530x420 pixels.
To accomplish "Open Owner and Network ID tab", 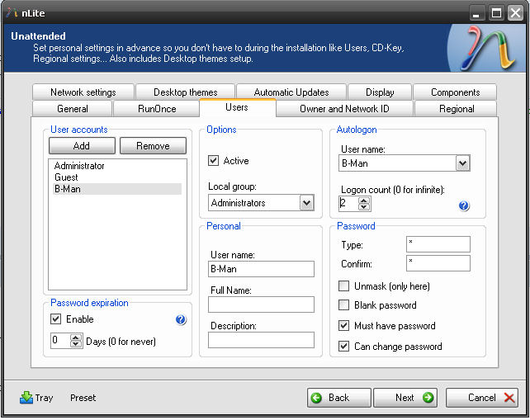I will [344, 109].
